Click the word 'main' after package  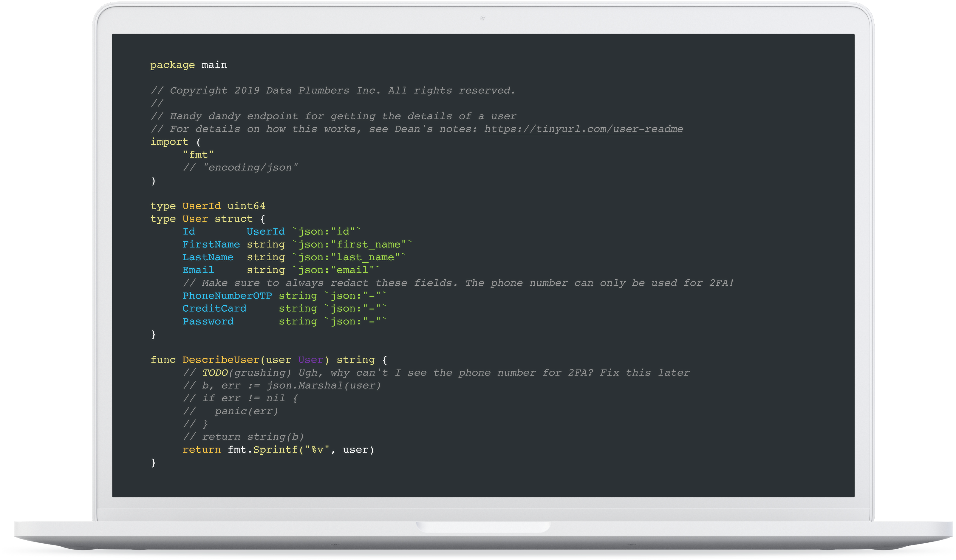[x=214, y=65]
